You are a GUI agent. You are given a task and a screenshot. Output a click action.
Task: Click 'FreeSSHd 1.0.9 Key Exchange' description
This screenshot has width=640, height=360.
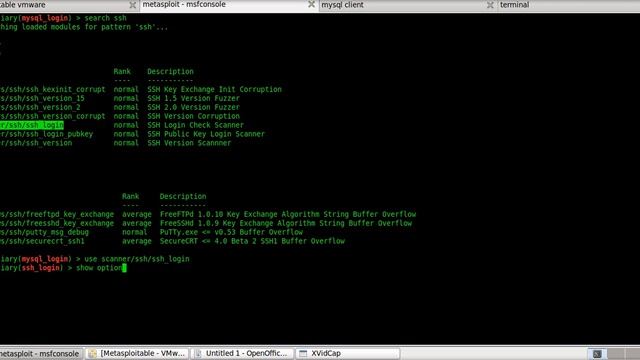pos(286,223)
